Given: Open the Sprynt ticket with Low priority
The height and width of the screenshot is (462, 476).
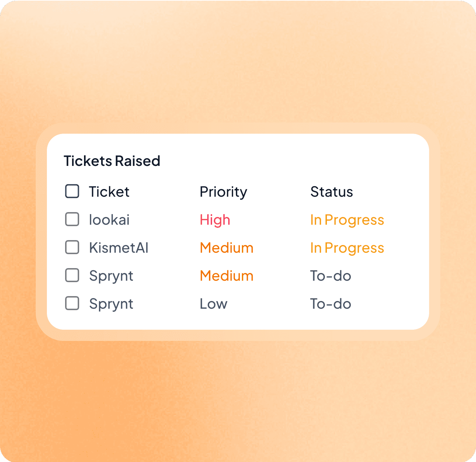Looking at the screenshot, I should (111, 304).
